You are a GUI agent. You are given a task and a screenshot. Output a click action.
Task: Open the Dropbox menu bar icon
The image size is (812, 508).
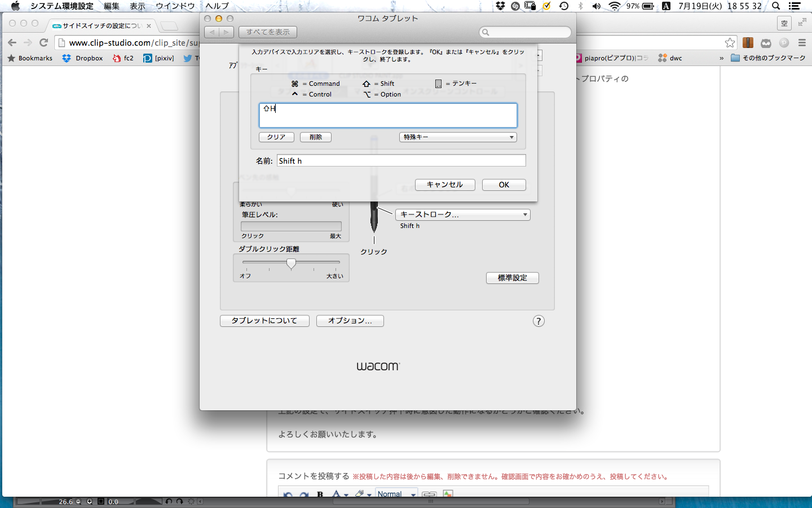500,6
